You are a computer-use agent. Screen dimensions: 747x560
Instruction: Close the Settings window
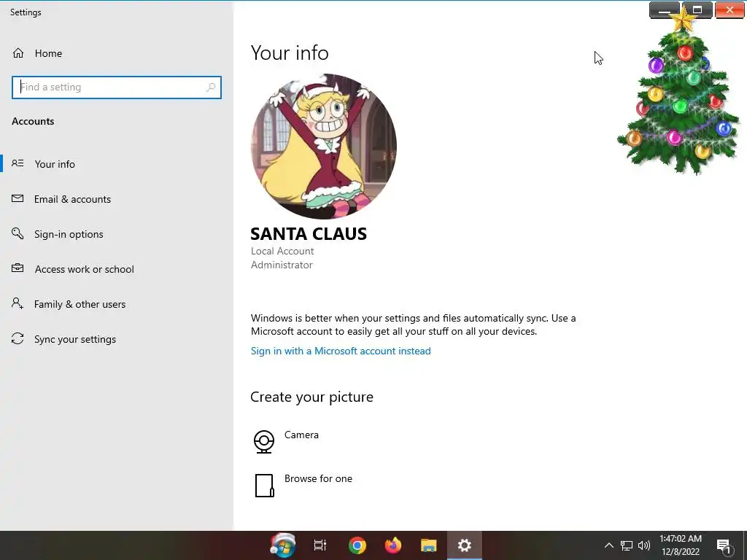point(729,10)
